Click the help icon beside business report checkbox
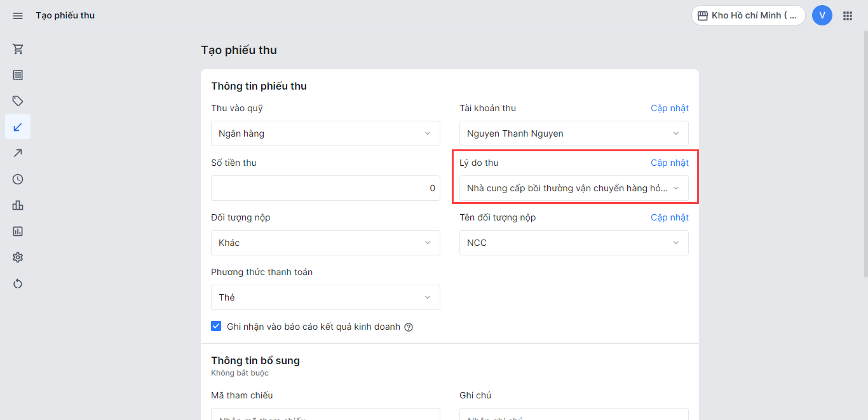868x420 pixels. pyautogui.click(x=409, y=327)
